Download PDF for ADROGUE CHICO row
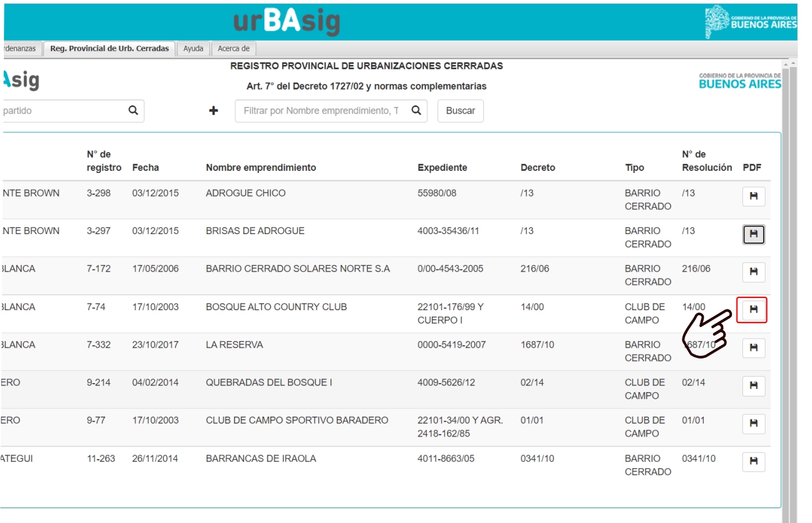The height and width of the screenshot is (523, 812). click(x=753, y=197)
